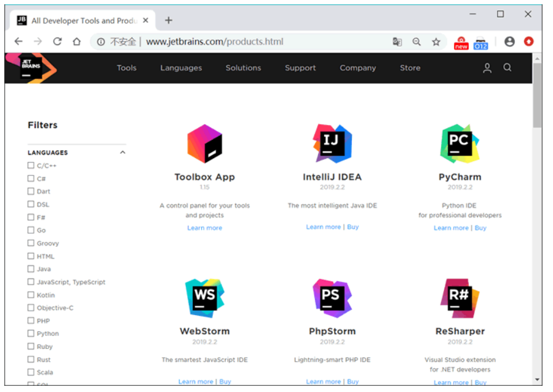Open a new tab with the plus button
This screenshot has height=392, width=553.
(169, 20)
